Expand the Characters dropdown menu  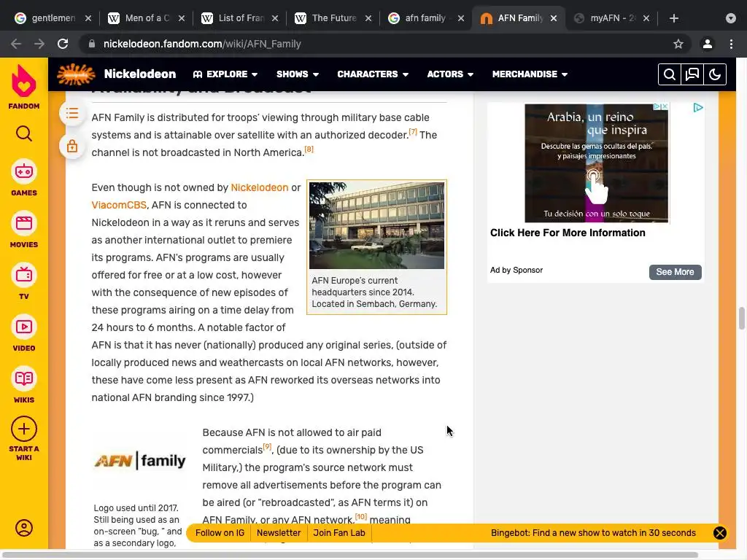tap(373, 74)
